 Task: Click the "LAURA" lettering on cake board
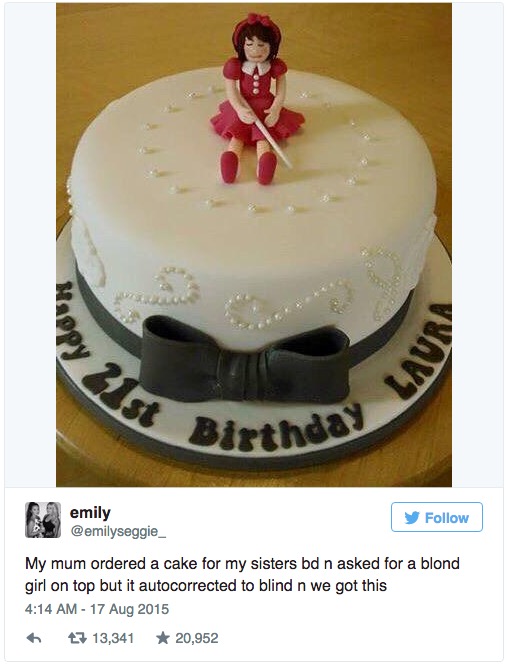[x=419, y=351]
